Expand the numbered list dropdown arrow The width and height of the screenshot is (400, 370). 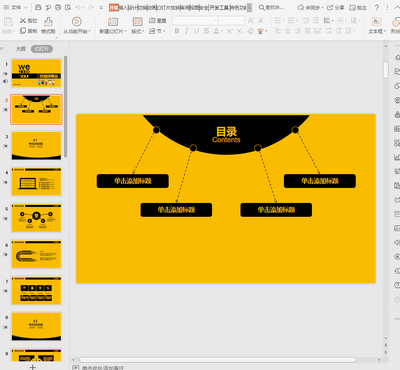tap(298, 21)
